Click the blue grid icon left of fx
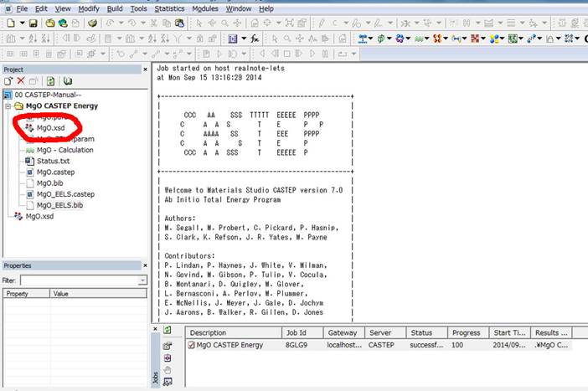The height and width of the screenshot is (391, 588). point(233,39)
